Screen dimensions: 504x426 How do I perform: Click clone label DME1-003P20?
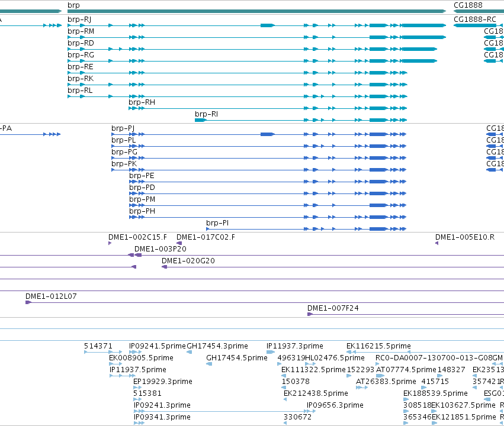coord(160,249)
